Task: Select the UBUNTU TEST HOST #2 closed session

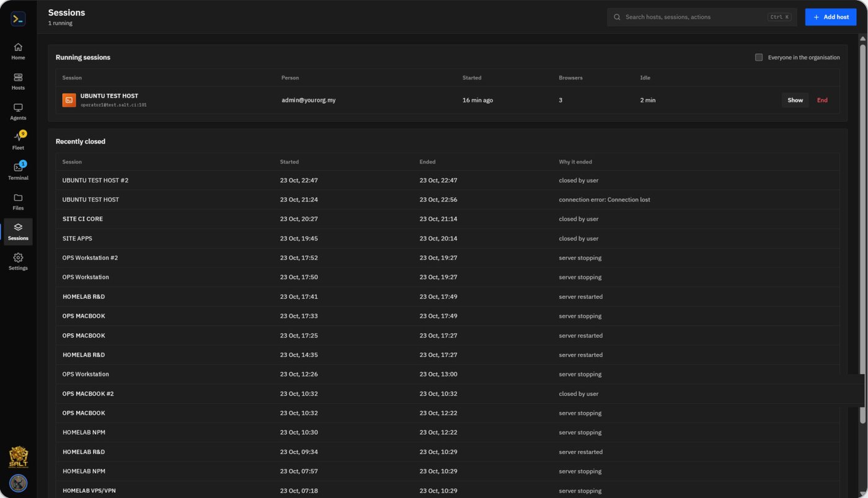Action: (448, 180)
